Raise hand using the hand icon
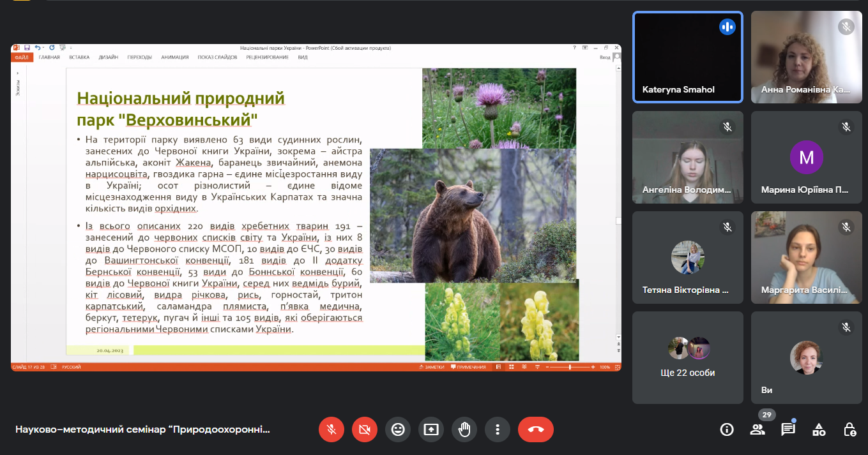This screenshot has width=868, height=455. coord(464,429)
